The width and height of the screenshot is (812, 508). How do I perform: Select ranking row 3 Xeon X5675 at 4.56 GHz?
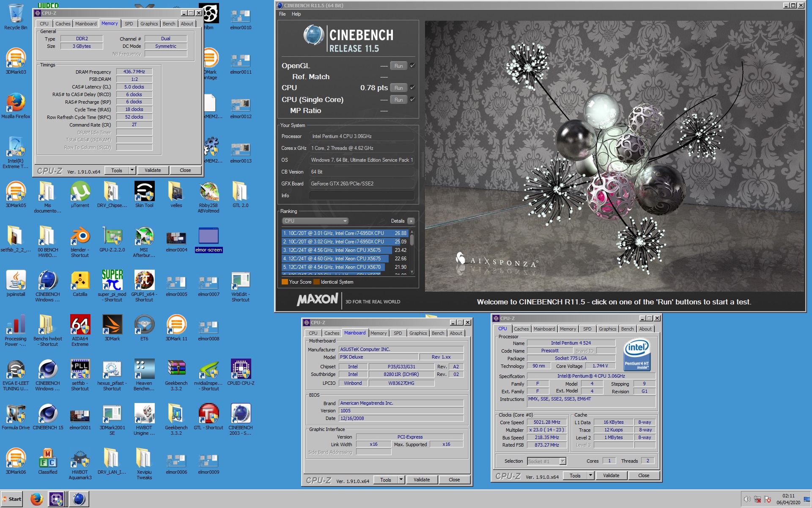pyautogui.click(x=344, y=250)
